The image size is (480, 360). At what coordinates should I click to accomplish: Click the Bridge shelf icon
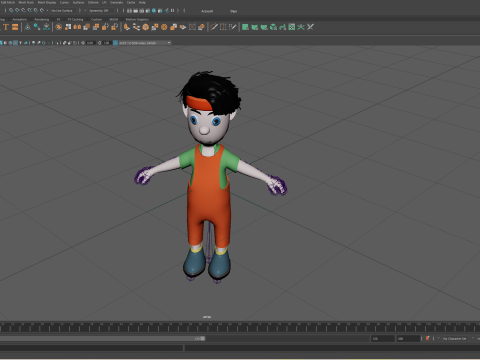coord(136,27)
